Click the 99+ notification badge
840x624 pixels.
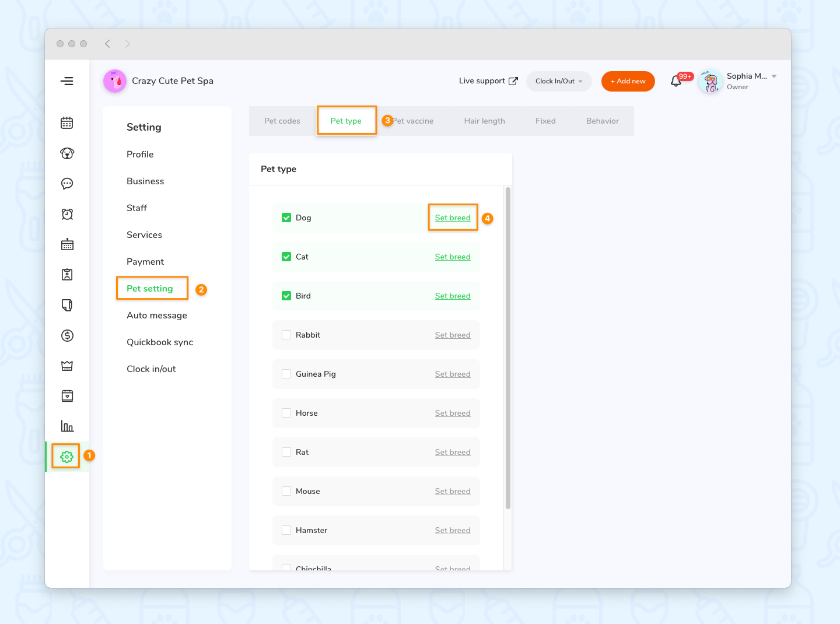coord(685,76)
